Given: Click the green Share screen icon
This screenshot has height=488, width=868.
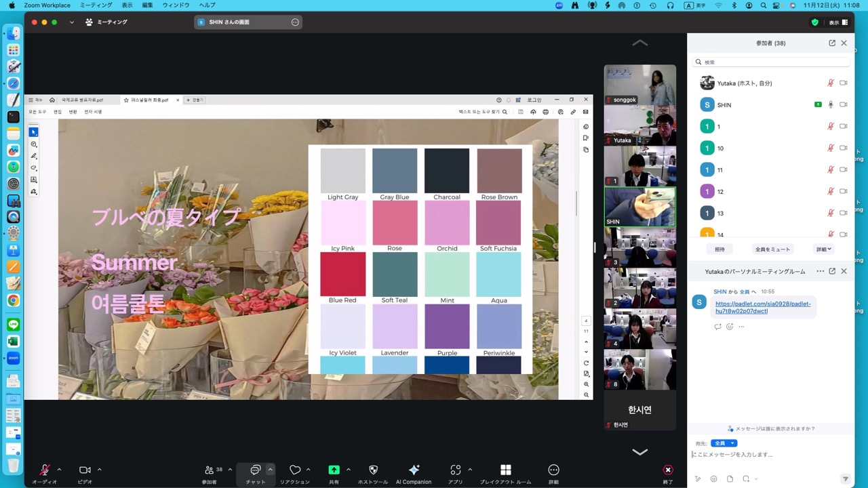Looking at the screenshot, I should click(x=334, y=470).
